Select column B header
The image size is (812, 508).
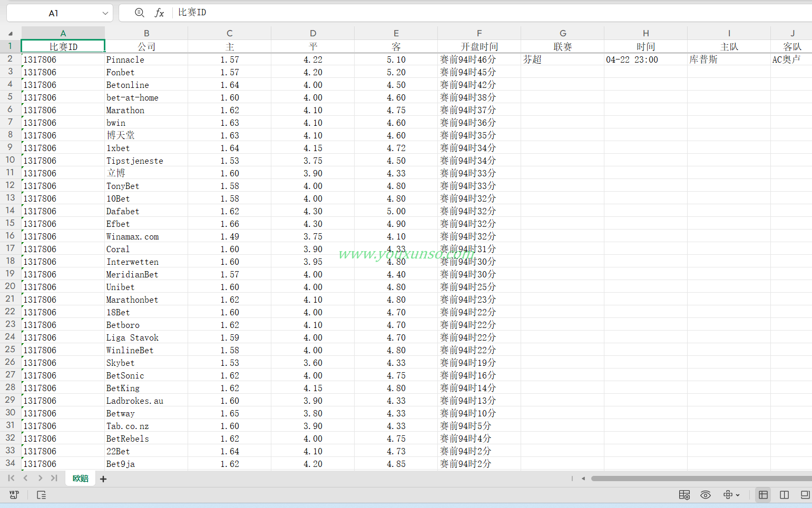[146, 33]
